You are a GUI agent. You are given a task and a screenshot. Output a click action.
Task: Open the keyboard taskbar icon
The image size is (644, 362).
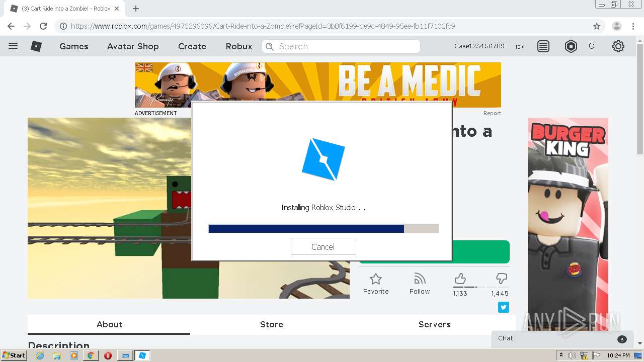tap(125, 355)
